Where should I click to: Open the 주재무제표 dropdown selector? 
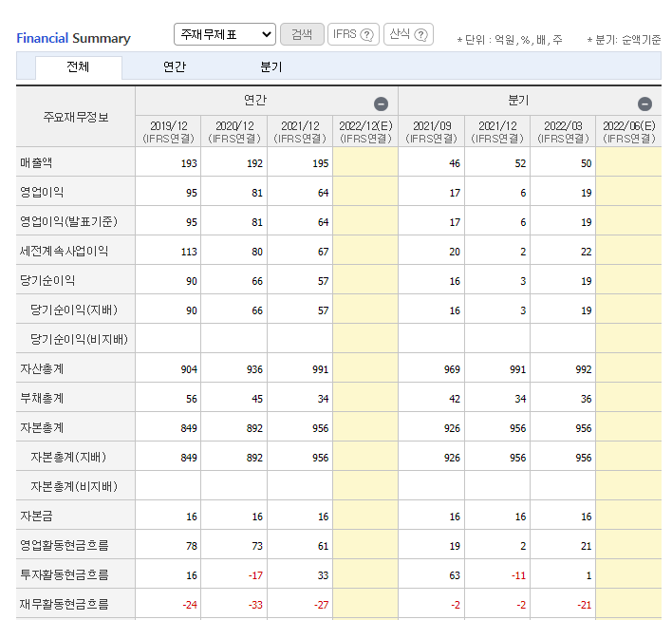[225, 34]
